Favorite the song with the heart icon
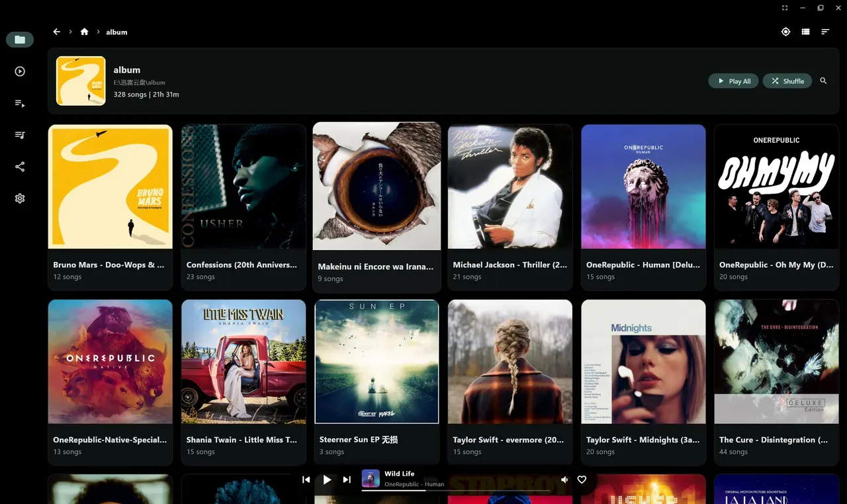847x504 pixels. [x=582, y=480]
